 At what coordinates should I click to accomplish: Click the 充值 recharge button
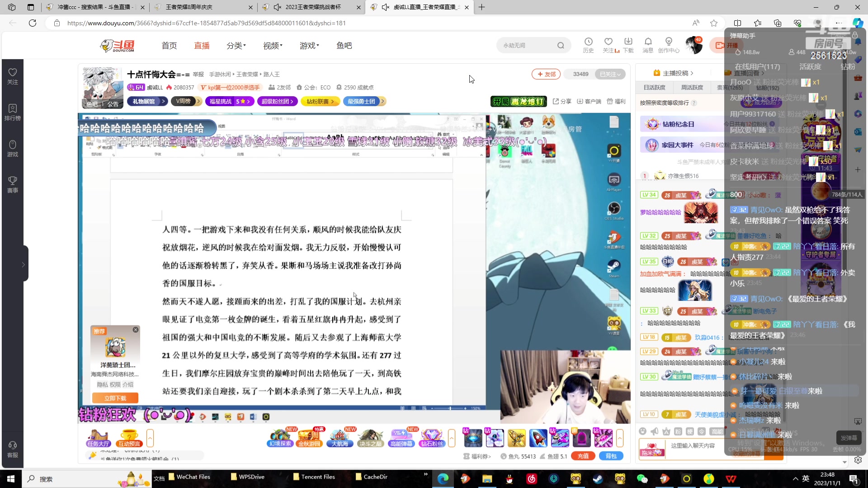(583, 456)
